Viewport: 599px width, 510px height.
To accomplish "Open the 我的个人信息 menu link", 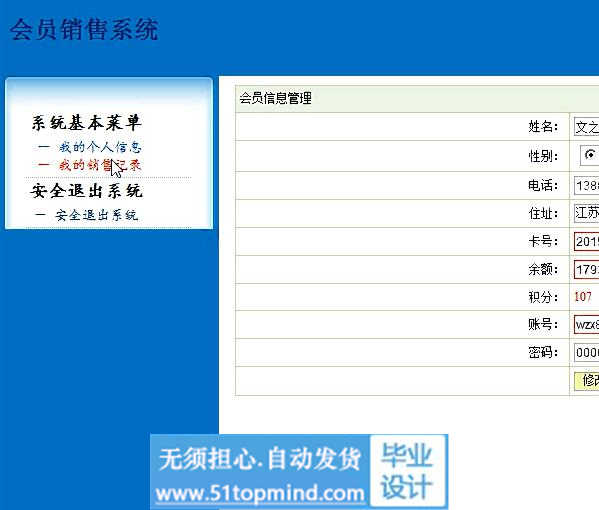I will (100, 147).
